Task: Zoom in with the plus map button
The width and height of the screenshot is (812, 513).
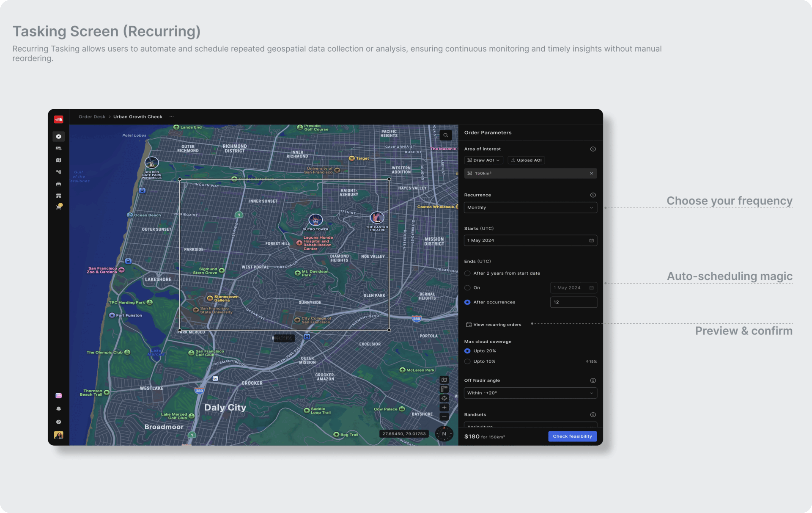Action: (444, 408)
